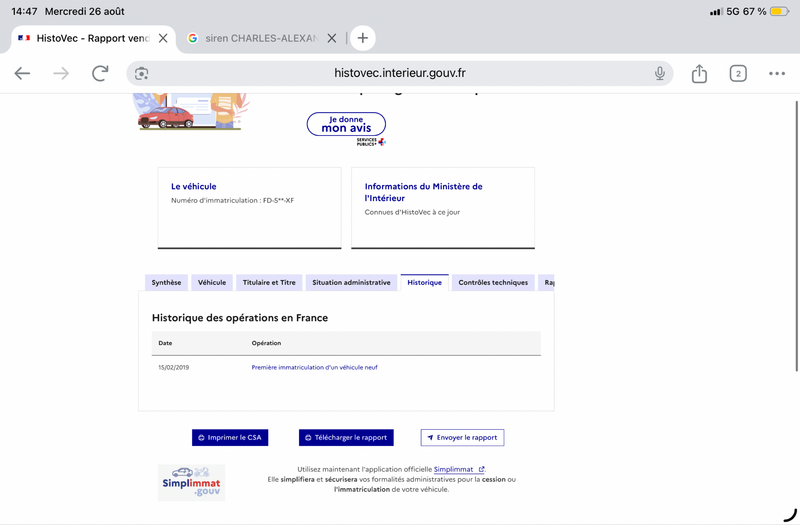Tap the histovec.interieur.gouv.fr address field
The image size is (800, 525).
coord(399,73)
